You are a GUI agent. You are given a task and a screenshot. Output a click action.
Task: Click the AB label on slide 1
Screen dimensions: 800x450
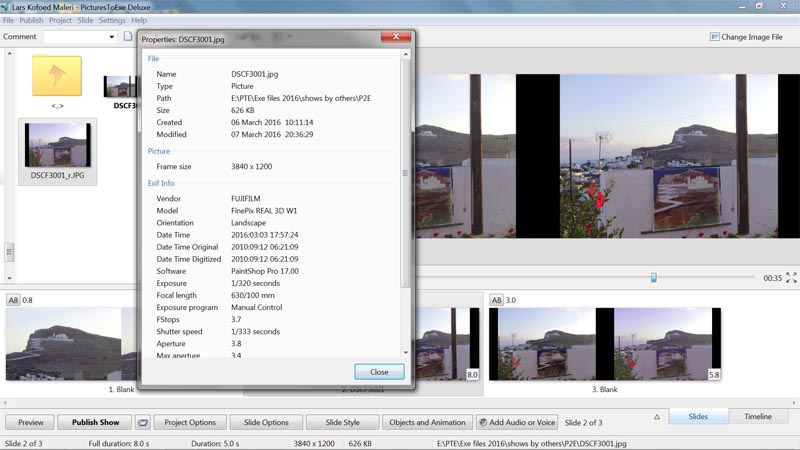click(13, 300)
